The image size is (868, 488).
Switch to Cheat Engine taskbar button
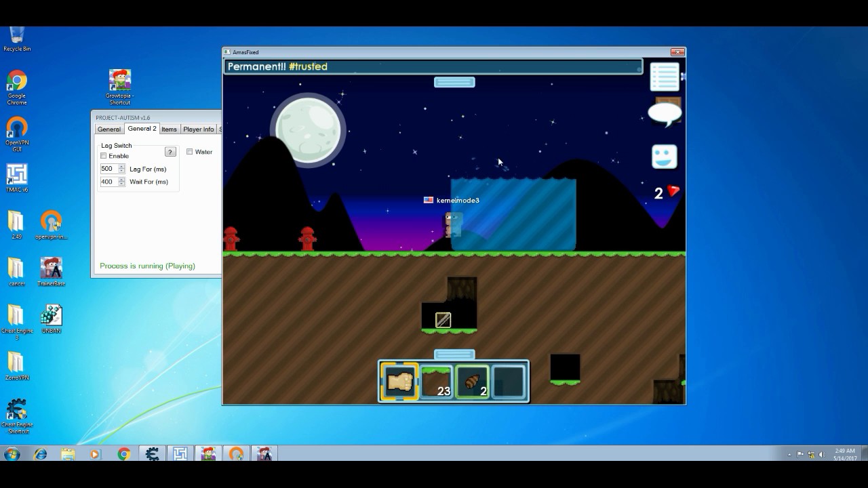[153, 454]
